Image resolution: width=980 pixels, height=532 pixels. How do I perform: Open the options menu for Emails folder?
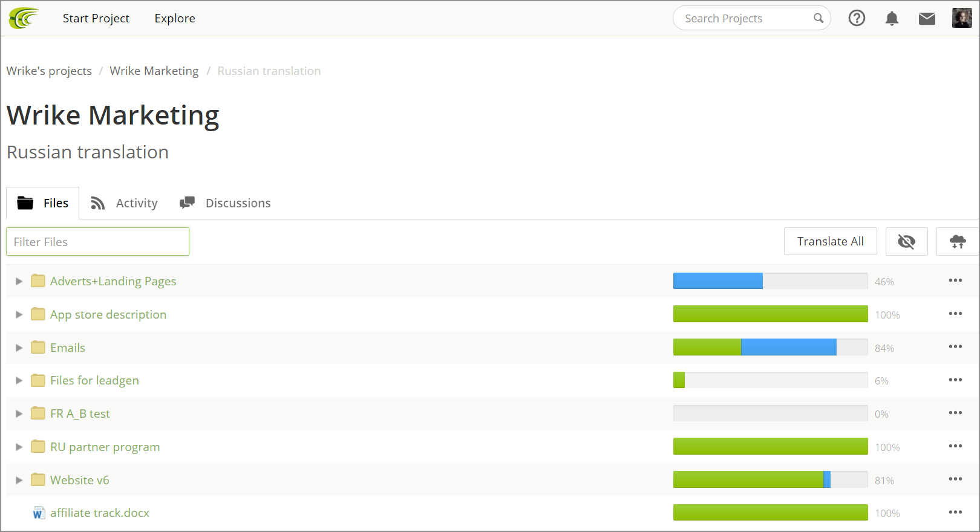pyautogui.click(x=955, y=347)
